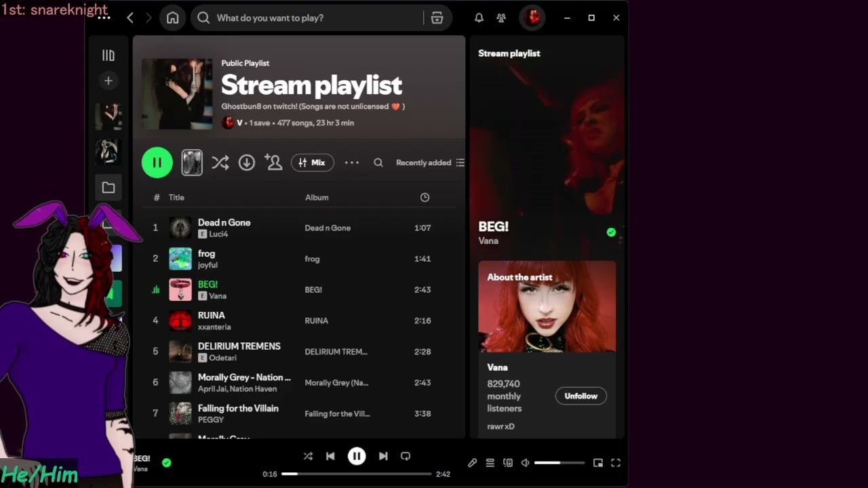
Task: Sort tracks by the Album column
Action: tap(317, 197)
